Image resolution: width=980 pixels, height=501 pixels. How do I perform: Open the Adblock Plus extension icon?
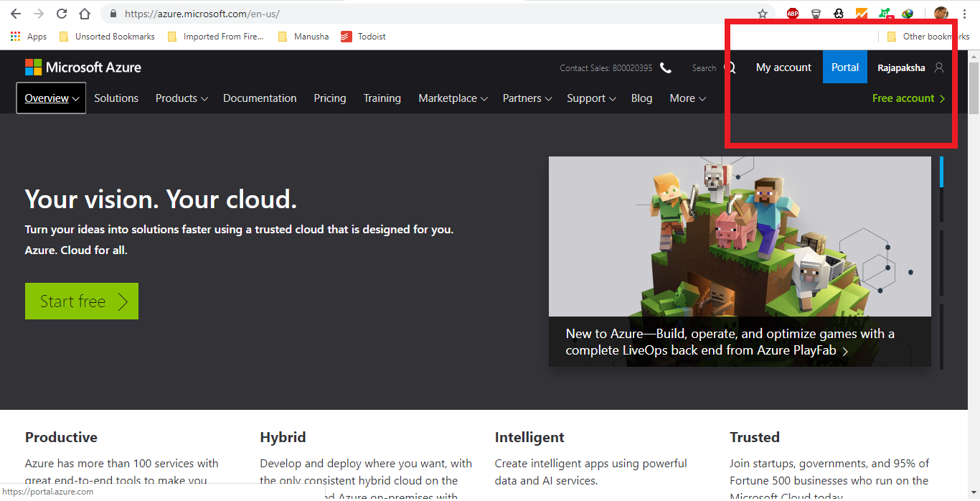tap(793, 14)
